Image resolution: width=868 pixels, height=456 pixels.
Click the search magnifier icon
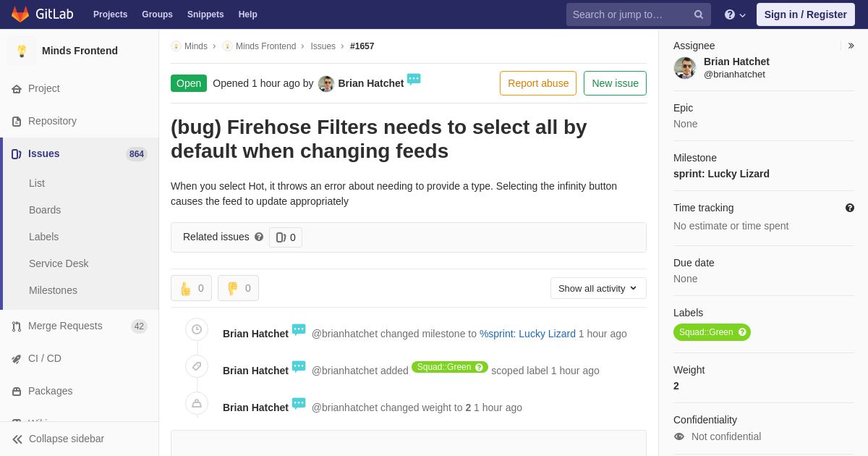[699, 14]
